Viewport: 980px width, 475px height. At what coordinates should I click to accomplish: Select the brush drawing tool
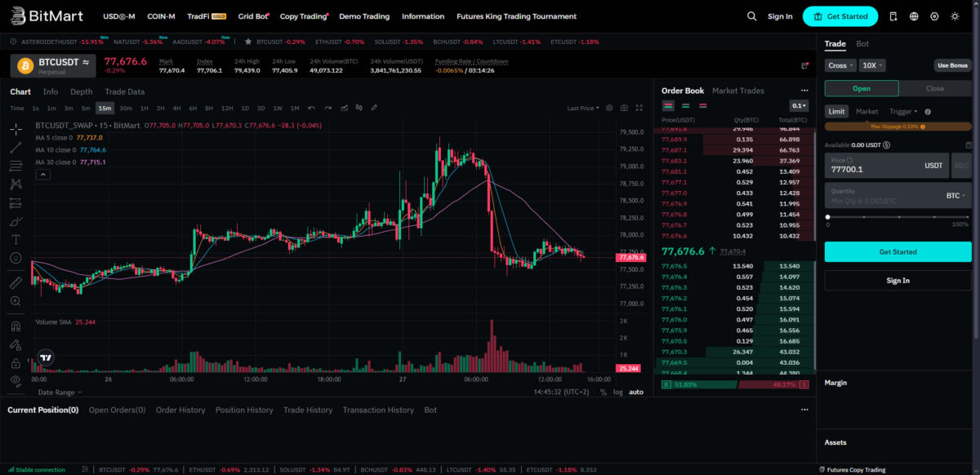[x=16, y=221]
